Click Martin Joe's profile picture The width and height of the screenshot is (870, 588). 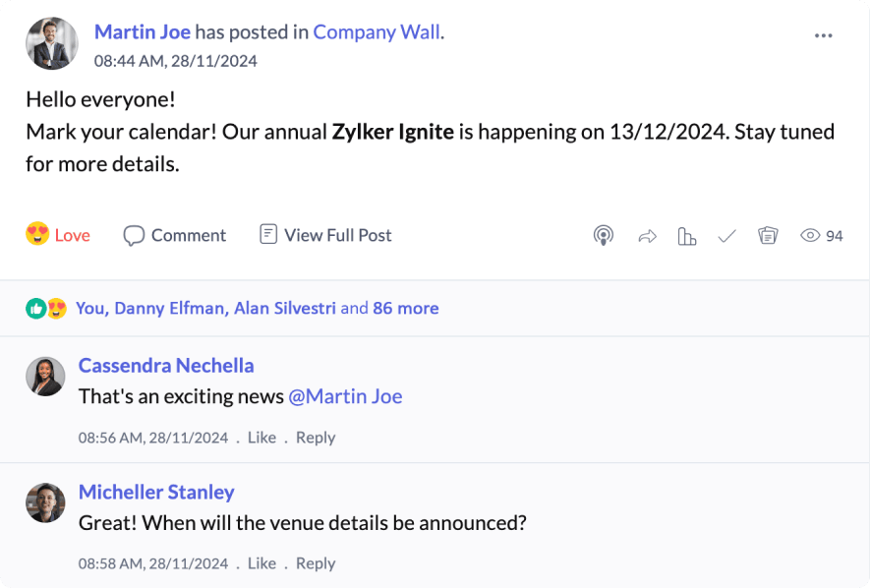pyautogui.click(x=52, y=43)
